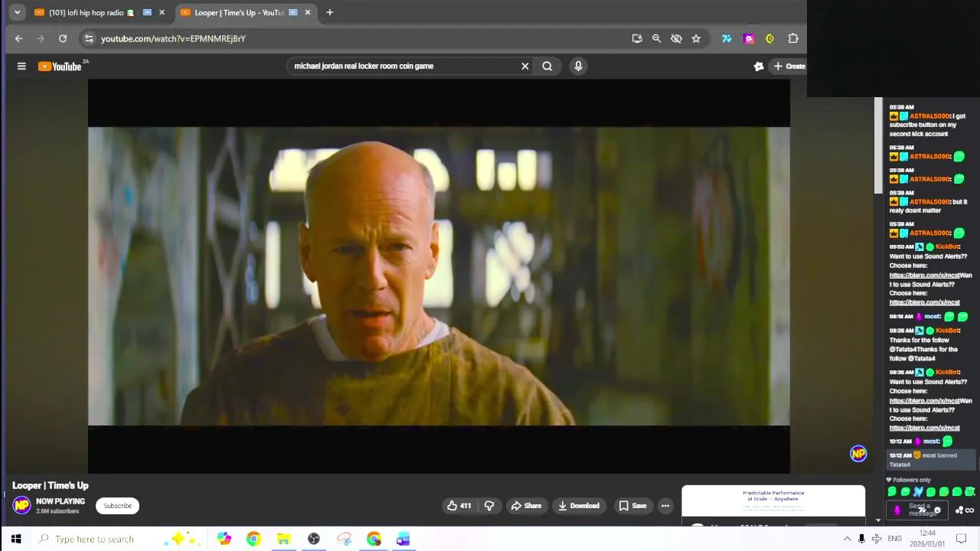
Task: Like the video with 411 likes
Action: pos(459,506)
